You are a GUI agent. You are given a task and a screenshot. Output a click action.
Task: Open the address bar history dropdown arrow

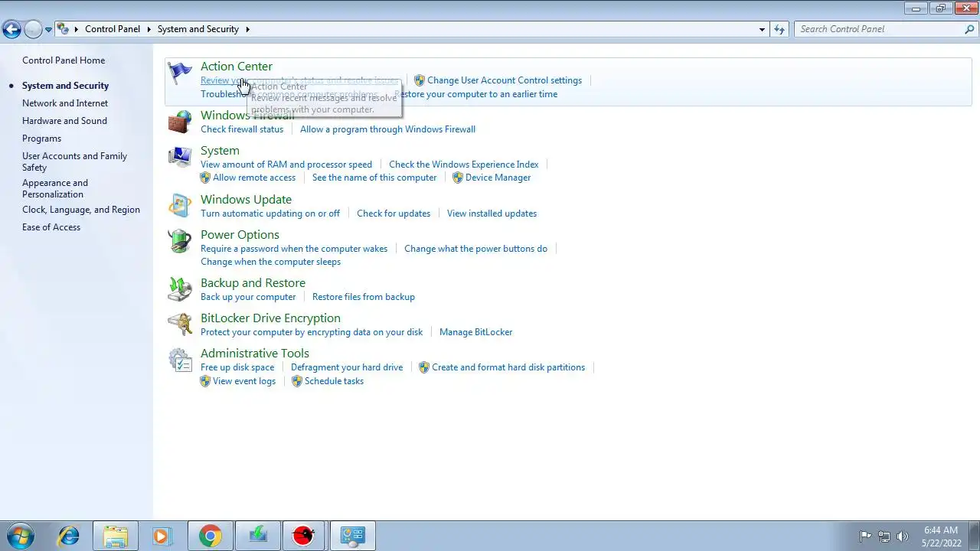[x=762, y=29]
